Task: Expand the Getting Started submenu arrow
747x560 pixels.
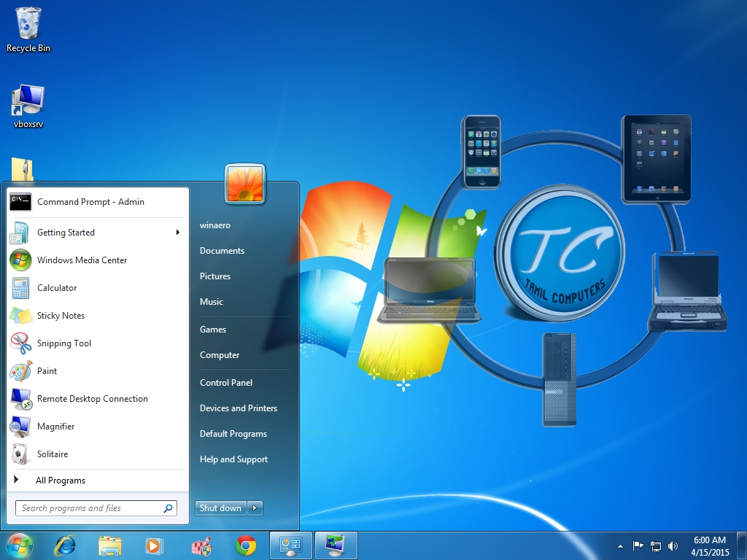Action: 178,233
